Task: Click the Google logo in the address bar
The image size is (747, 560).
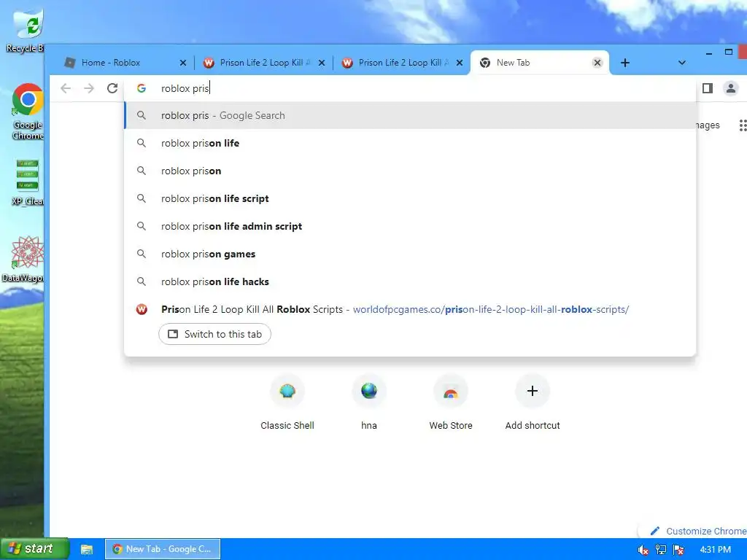Action: pyautogui.click(x=142, y=88)
